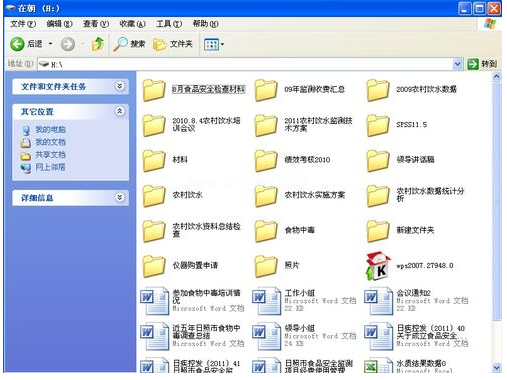Select the 8月食品安全检查材料 folder icon
Viewport: 507px width, 380px height.
(154, 90)
